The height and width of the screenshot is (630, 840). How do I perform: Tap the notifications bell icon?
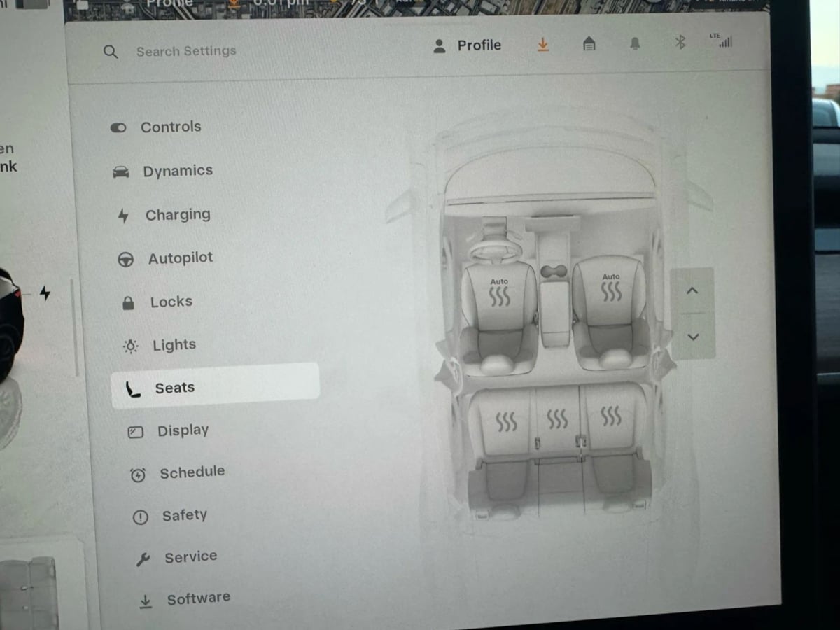pyautogui.click(x=635, y=43)
